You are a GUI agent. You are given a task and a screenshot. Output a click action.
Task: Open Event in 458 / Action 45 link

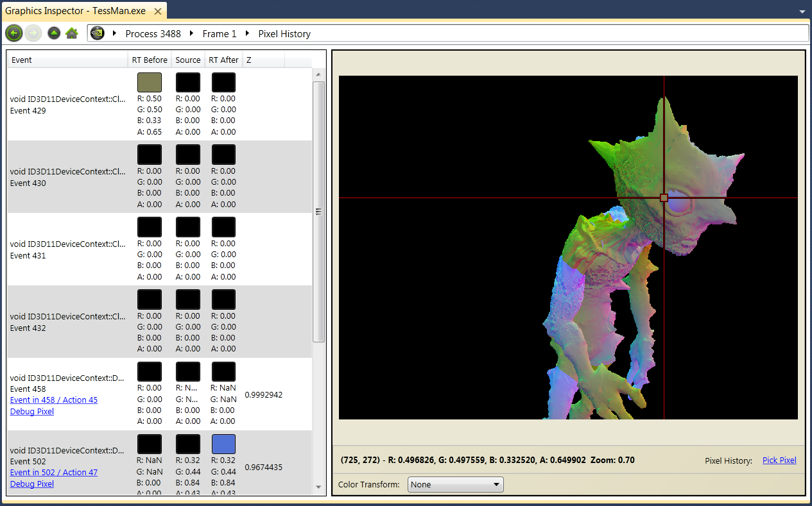(x=54, y=400)
